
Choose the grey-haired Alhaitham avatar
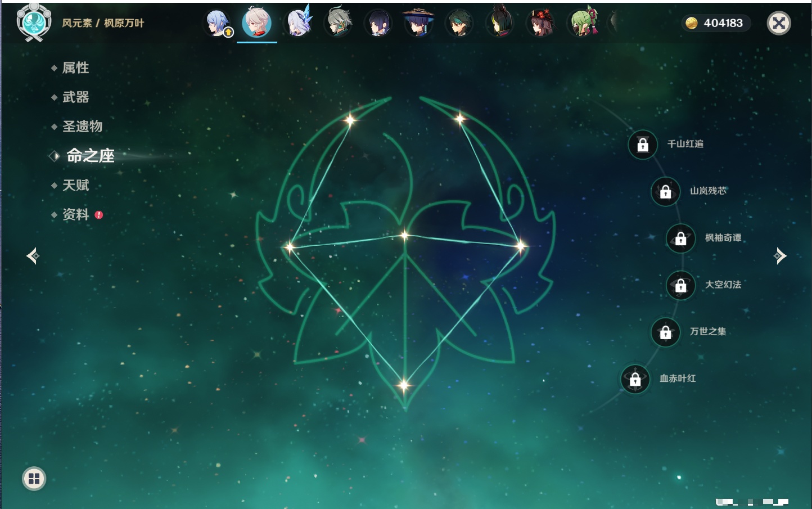tap(339, 23)
